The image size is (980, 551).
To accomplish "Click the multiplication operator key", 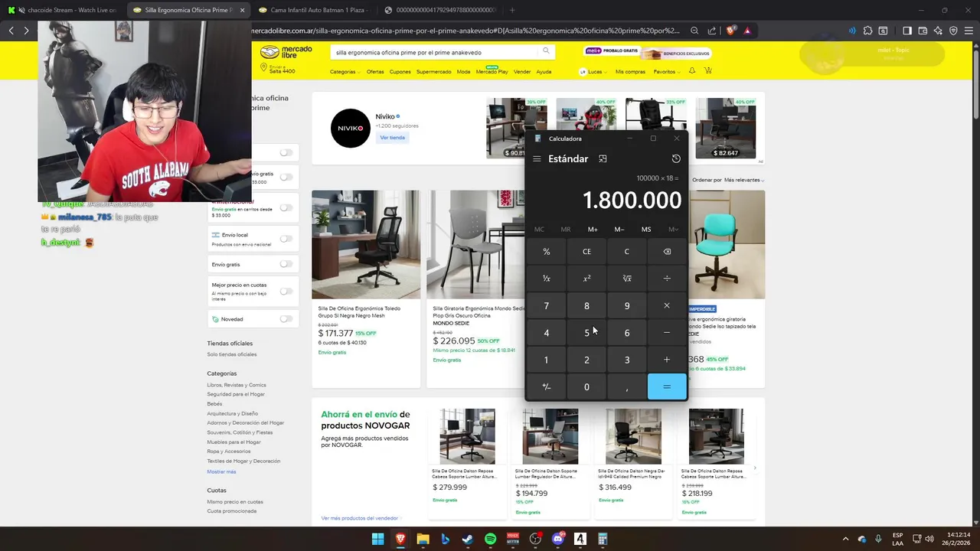I will [x=667, y=305].
